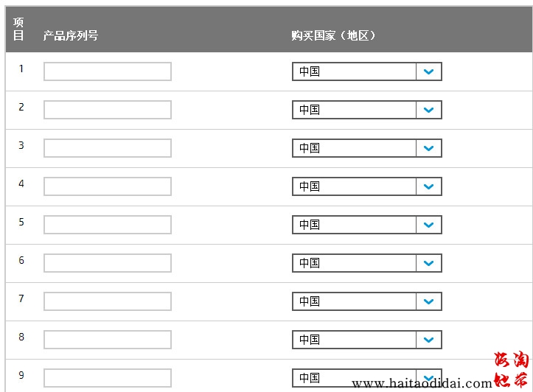Click the blue chevron icon in row 8
The image size is (533, 392).
(428, 340)
